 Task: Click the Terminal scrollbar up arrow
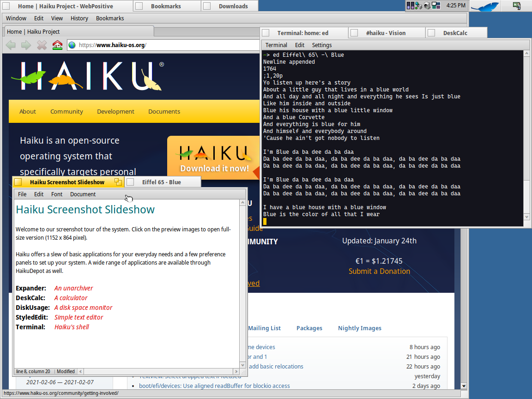point(526,53)
